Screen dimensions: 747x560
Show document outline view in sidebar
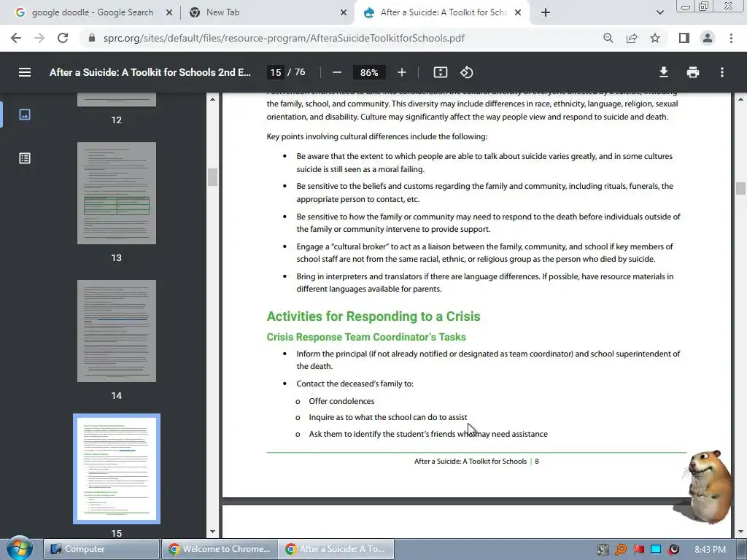point(25,158)
